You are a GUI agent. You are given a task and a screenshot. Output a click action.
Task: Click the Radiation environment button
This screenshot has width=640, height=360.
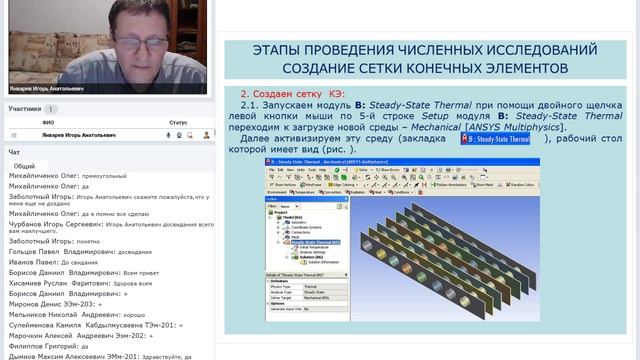[356, 192]
